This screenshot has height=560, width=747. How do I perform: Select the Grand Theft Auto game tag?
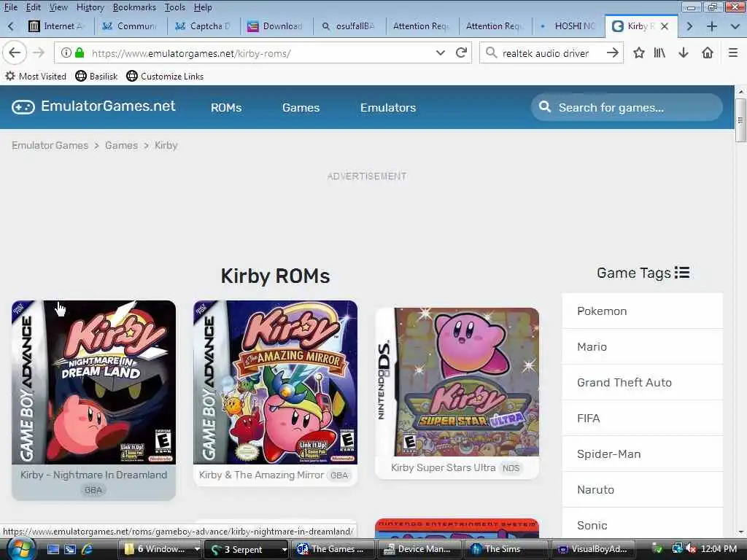642,382
